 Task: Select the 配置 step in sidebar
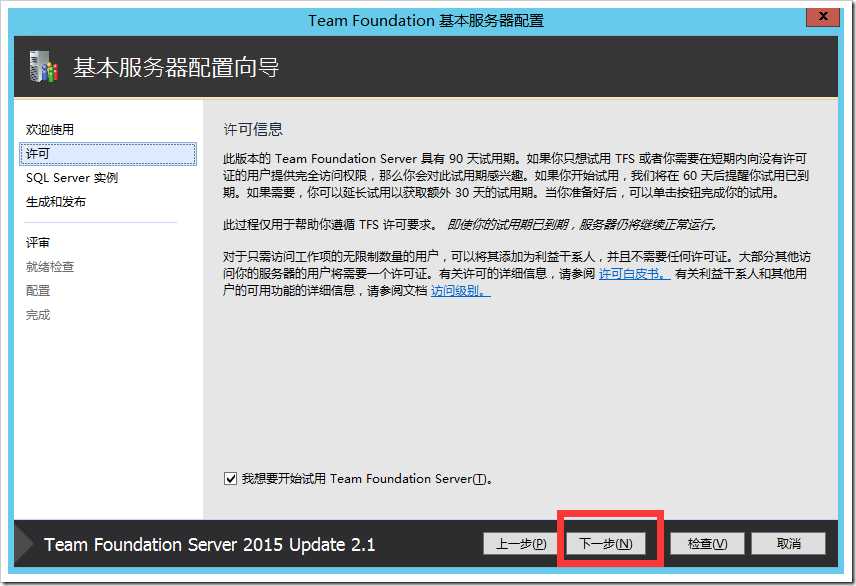coord(38,291)
